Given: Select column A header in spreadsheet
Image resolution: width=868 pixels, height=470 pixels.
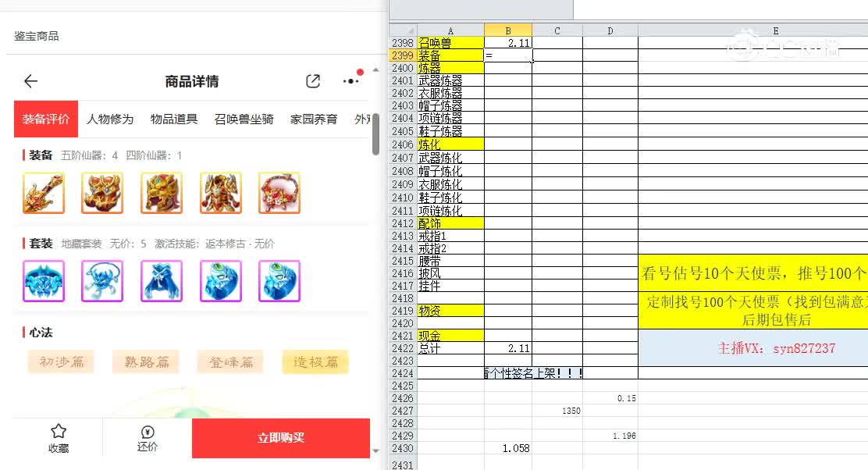Looking at the screenshot, I should click(x=450, y=30).
